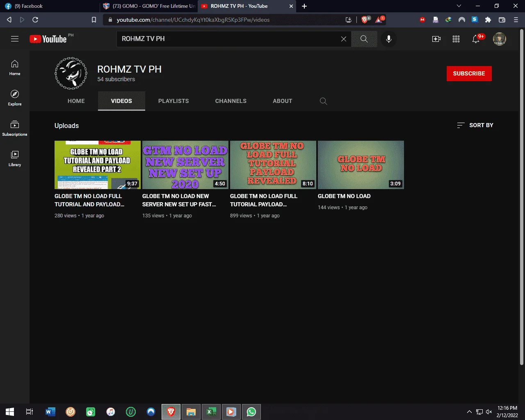Show hidden system tray icons
Viewport: 525px width, 420px height.
coord(469,412)
